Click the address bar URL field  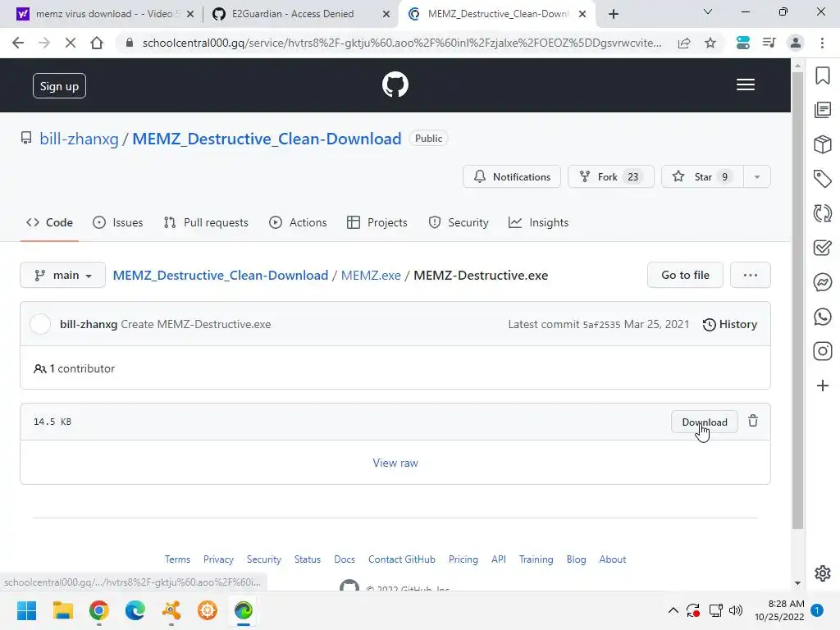402,43
